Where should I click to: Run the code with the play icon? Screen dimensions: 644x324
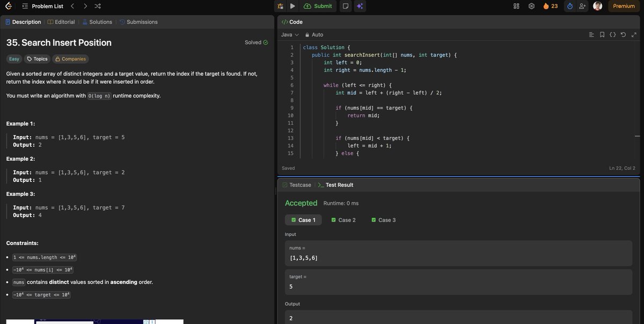292,6
